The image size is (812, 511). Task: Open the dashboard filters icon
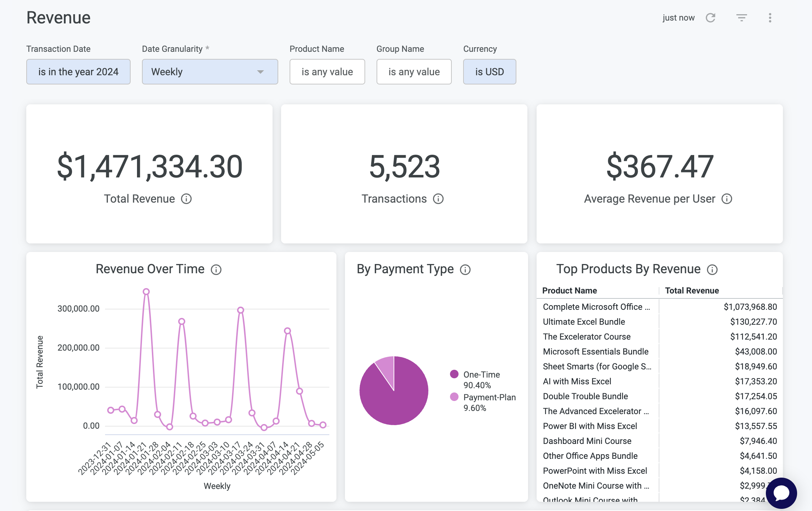[741, 18]
